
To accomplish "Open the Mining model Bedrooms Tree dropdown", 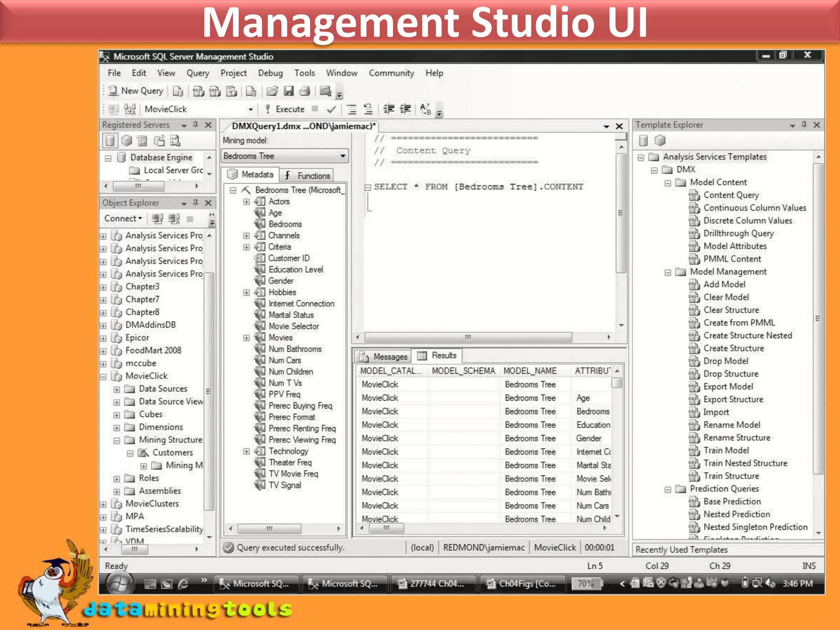I will pyautogui.click(x=342, y=156).
